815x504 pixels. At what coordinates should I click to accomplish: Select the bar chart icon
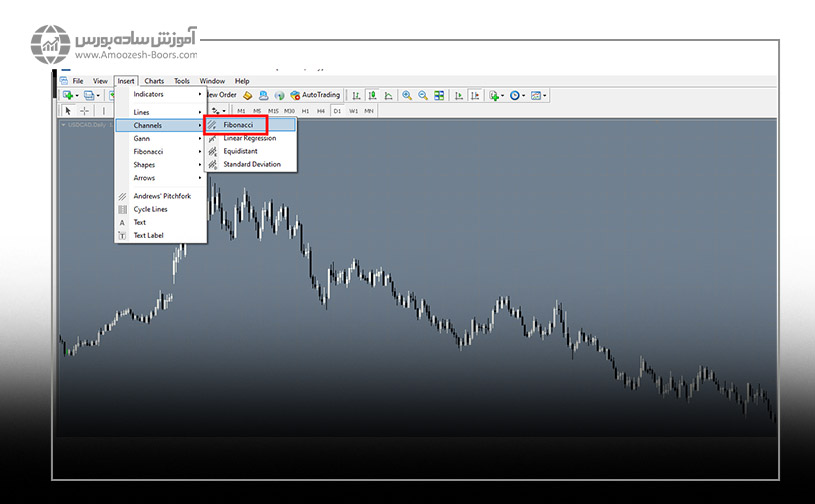357,95
